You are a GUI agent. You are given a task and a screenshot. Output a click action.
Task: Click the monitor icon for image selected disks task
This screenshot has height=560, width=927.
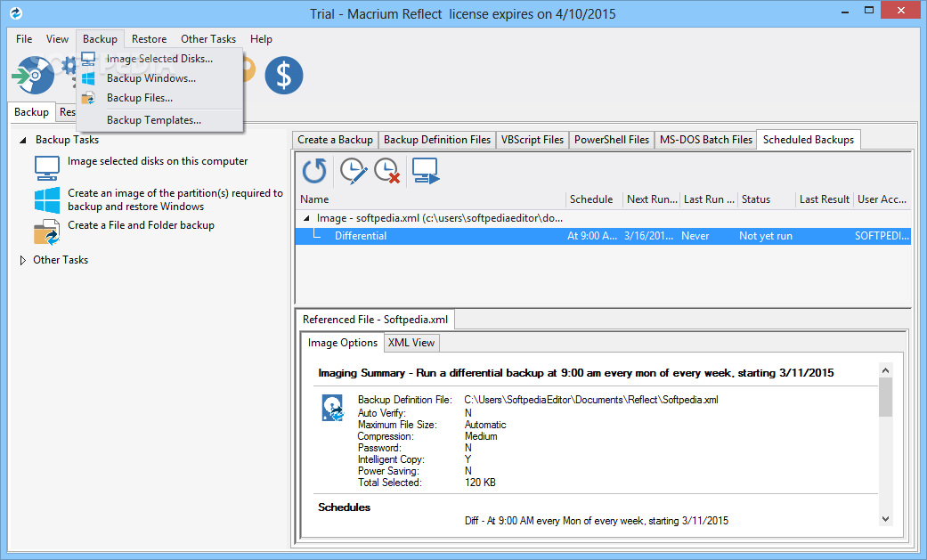click(x=46, y=168)
